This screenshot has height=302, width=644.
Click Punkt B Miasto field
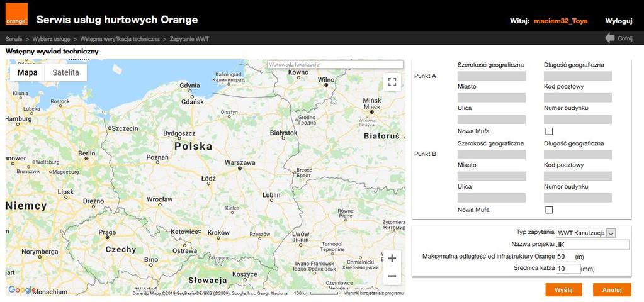coord(491,176)
